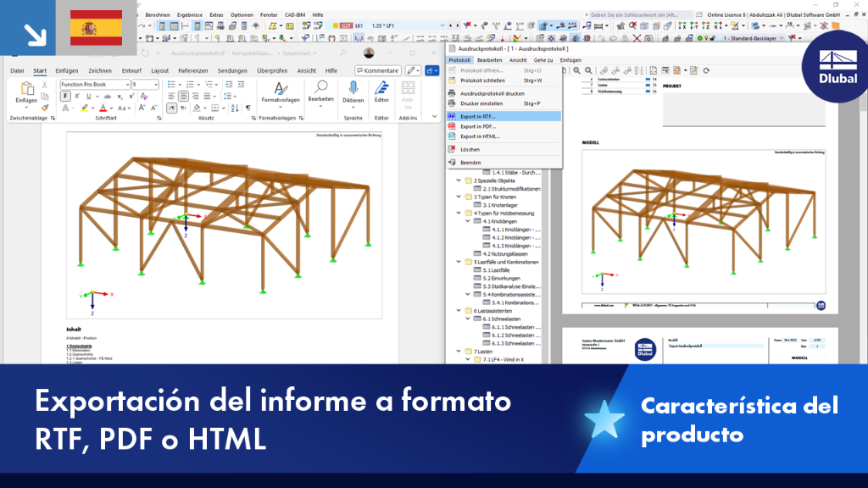Align text left in Word
Screen dimensions: 868x488
[171, 97]
